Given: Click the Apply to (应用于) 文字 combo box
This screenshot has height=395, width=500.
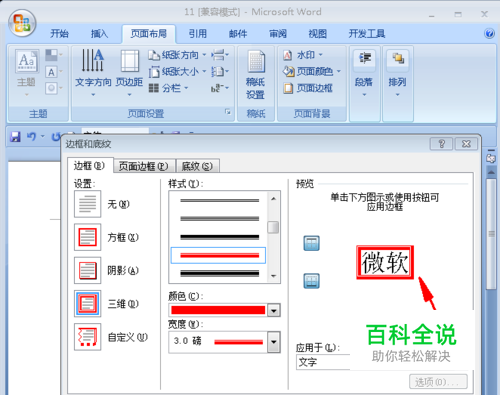Looking at the screenshot, I should click(323, 362).
